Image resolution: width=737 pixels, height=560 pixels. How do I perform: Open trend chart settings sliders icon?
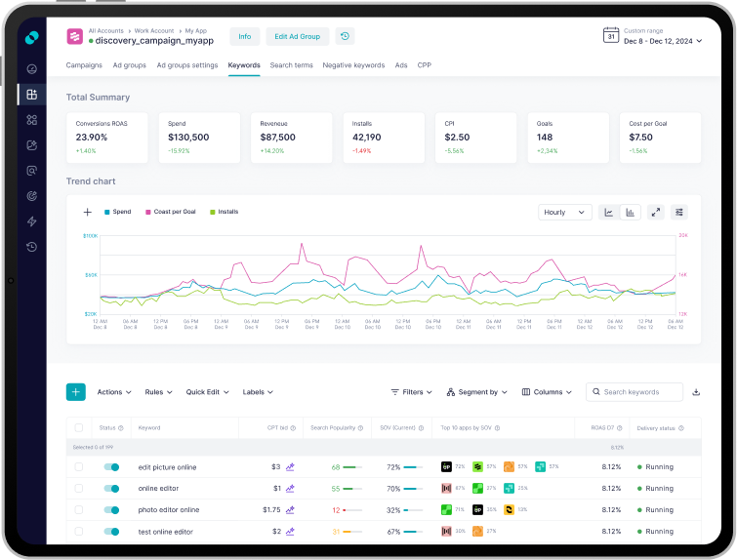click(679, 212)
